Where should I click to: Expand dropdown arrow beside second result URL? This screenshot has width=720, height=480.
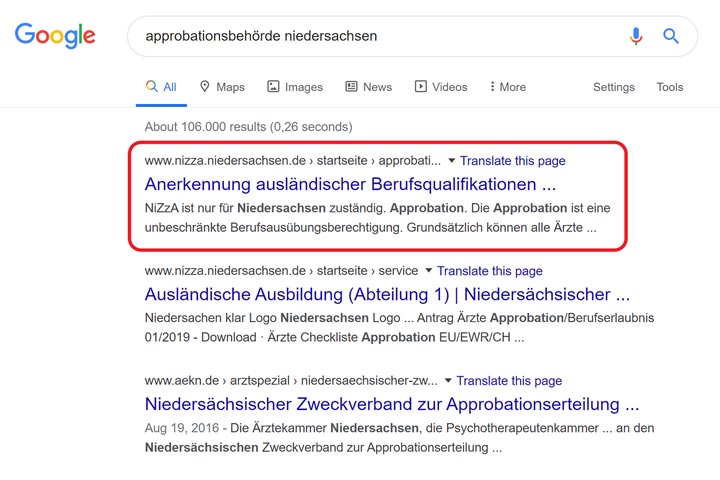point(429,271)
